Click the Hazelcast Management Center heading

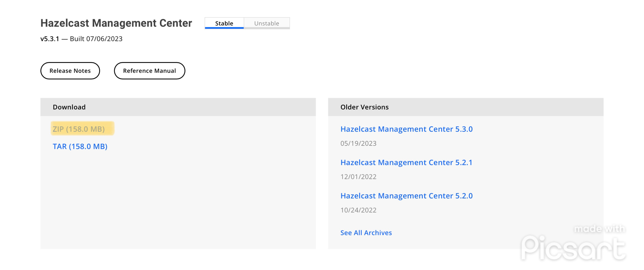(116, 23)
